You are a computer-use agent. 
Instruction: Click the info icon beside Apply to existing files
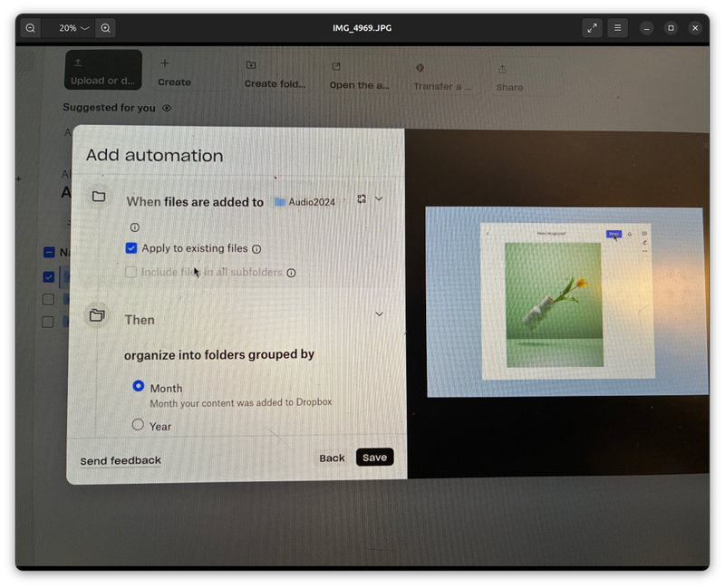click(x=256, y=249)
